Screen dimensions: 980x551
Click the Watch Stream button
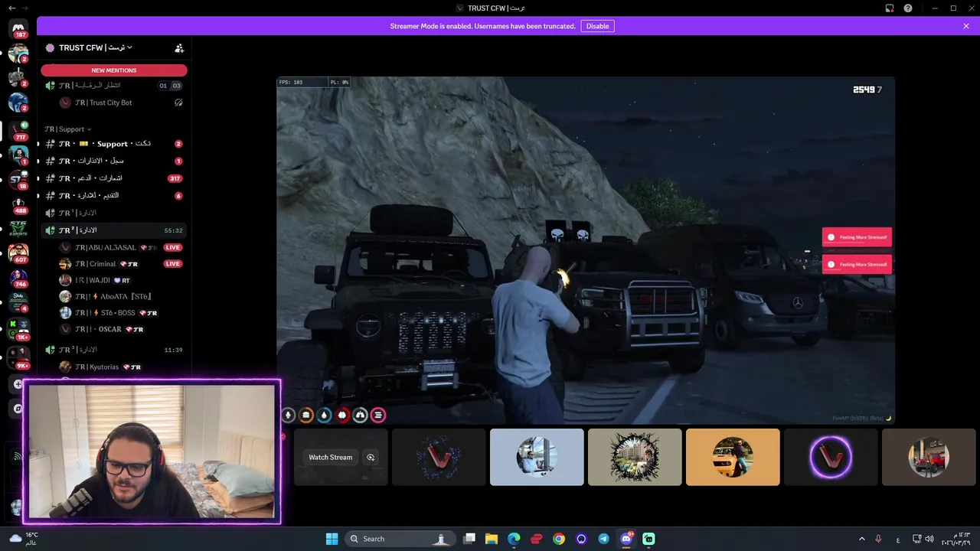(x=331, y=458)
